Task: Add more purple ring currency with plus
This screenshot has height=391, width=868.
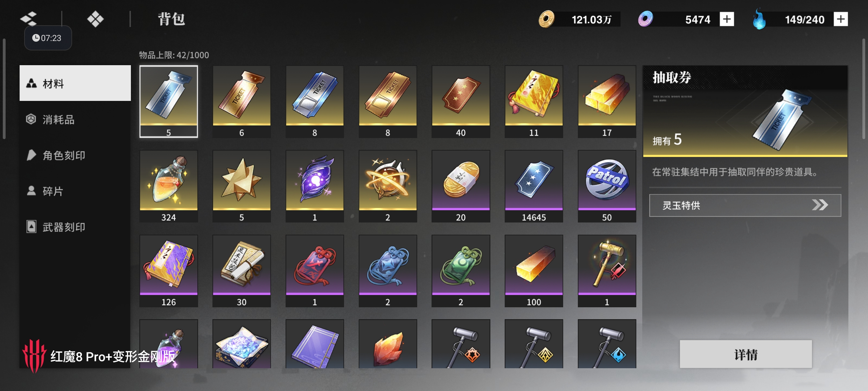Action: coord(727,19)
